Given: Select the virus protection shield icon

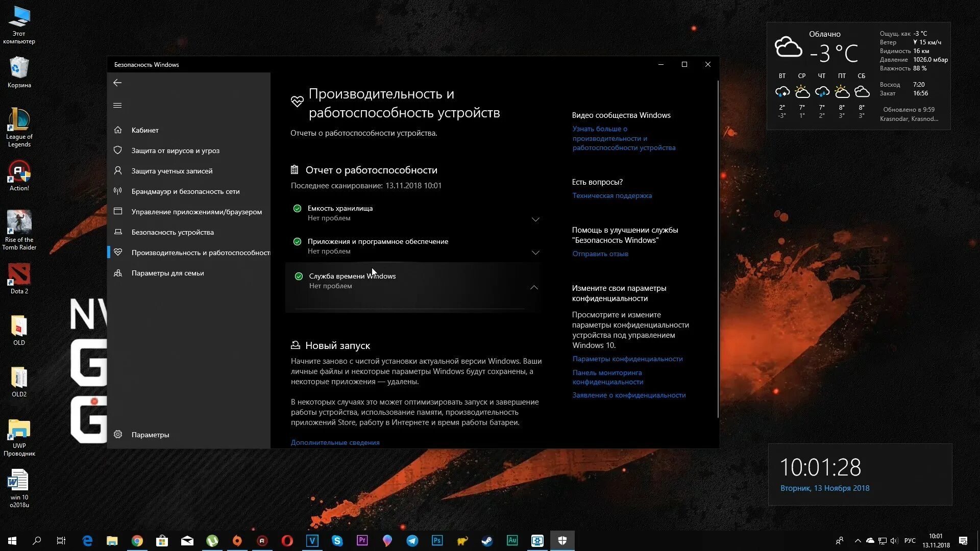Looking at the screenshot, I should click(118, 151).
